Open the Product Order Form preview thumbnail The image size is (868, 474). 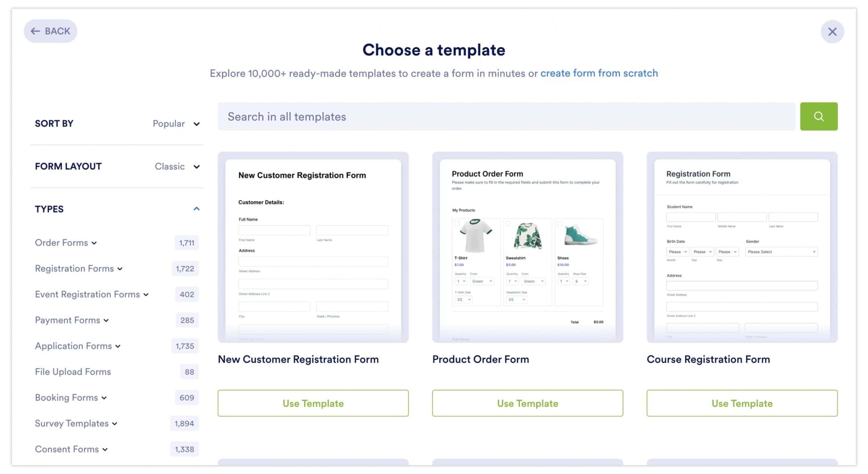tap(527, 247)
